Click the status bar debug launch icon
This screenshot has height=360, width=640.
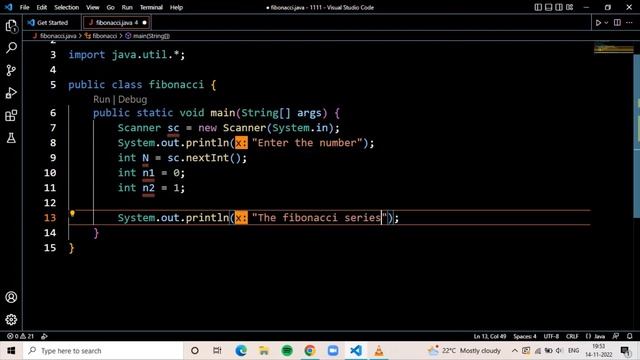44,336
